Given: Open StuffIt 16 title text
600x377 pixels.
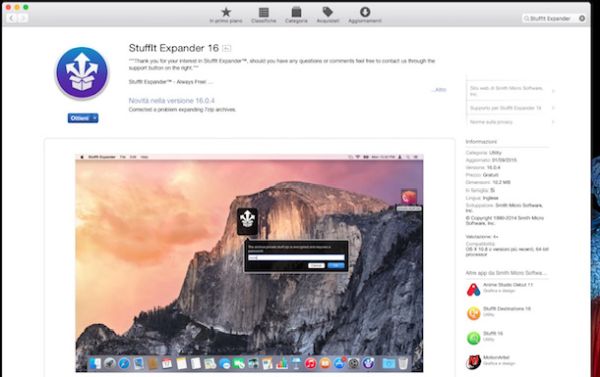Looking at the screenshot, I should (x=493, y=333).
